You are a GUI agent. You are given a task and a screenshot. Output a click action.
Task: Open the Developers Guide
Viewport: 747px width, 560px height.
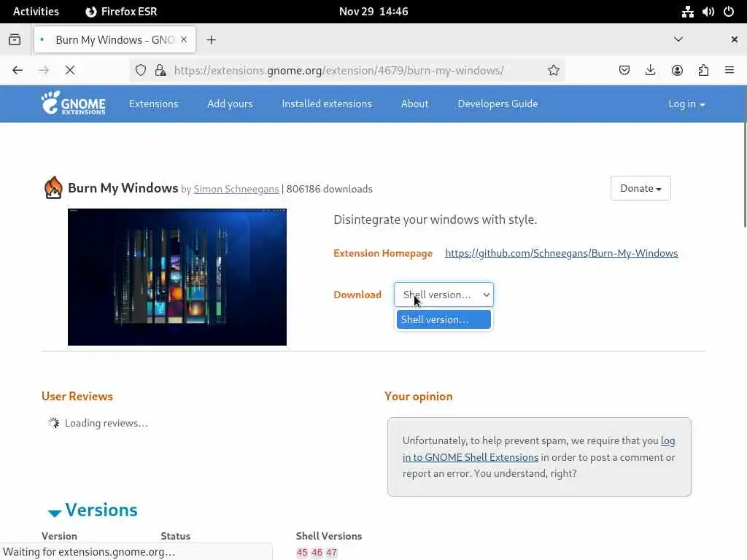click(x=498, y=104)
